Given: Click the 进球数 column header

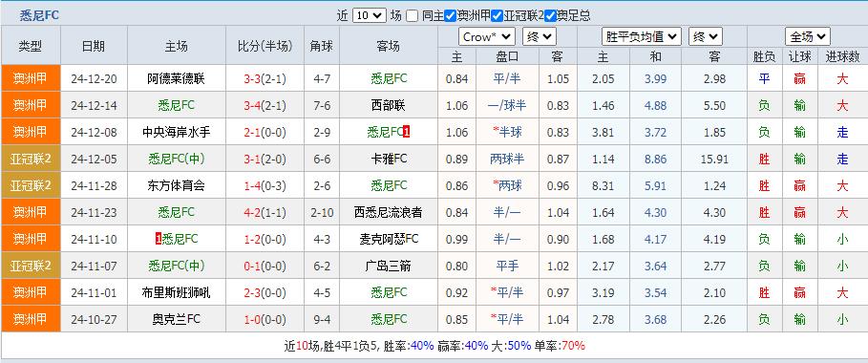Looking at the screenshot, I should coord(842,56).
